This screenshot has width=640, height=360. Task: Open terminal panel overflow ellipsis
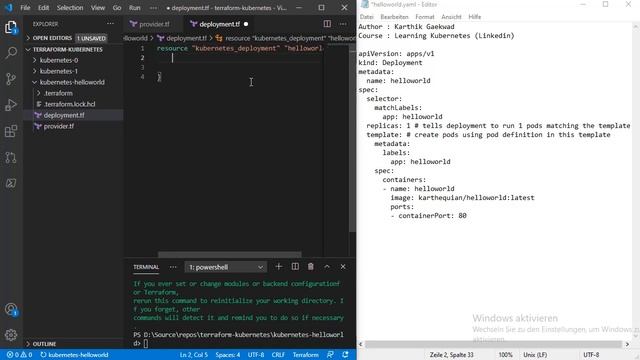pos(173,267)
